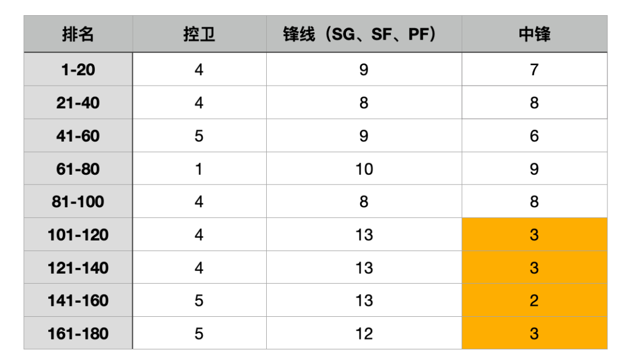The height and width of the screenshot is (364, 629).
Task: Select the 61-80 row label cell
Action: (x=78, y=168)
